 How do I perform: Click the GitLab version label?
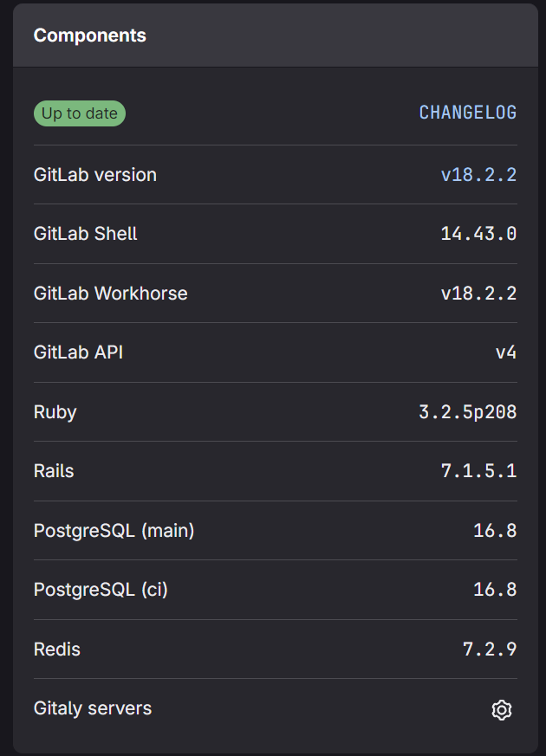tap(95, 175)
